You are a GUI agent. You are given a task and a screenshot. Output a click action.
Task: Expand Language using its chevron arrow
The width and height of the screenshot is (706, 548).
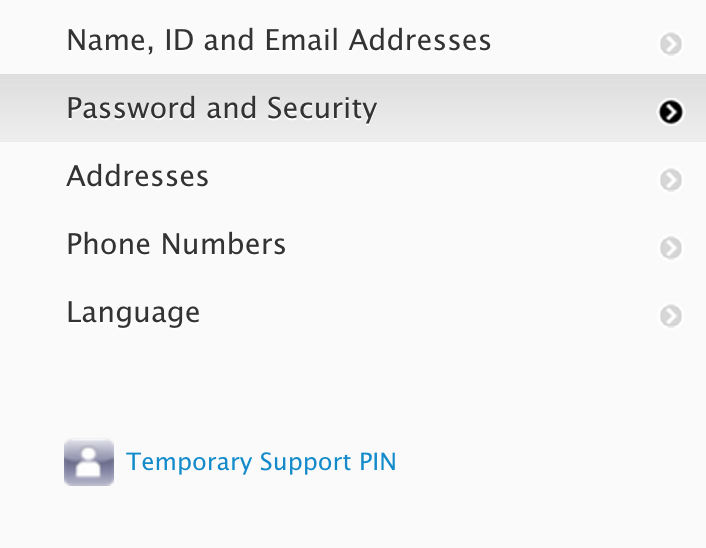pyautogui.click(x=670, y=316)
